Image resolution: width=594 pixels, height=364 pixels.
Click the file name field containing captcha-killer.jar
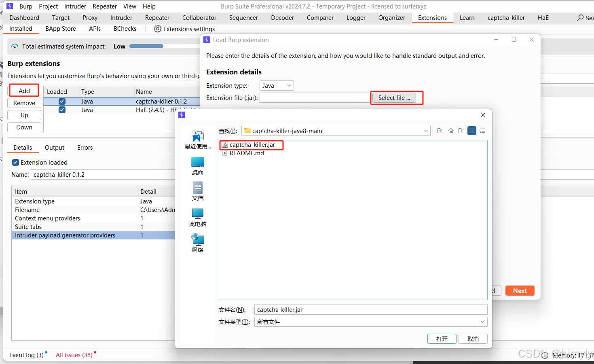371,310
